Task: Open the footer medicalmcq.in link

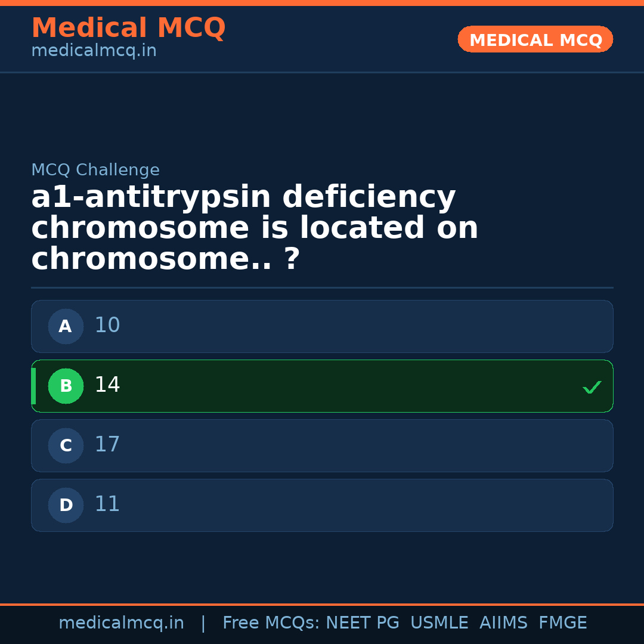Action: point(122,623)
